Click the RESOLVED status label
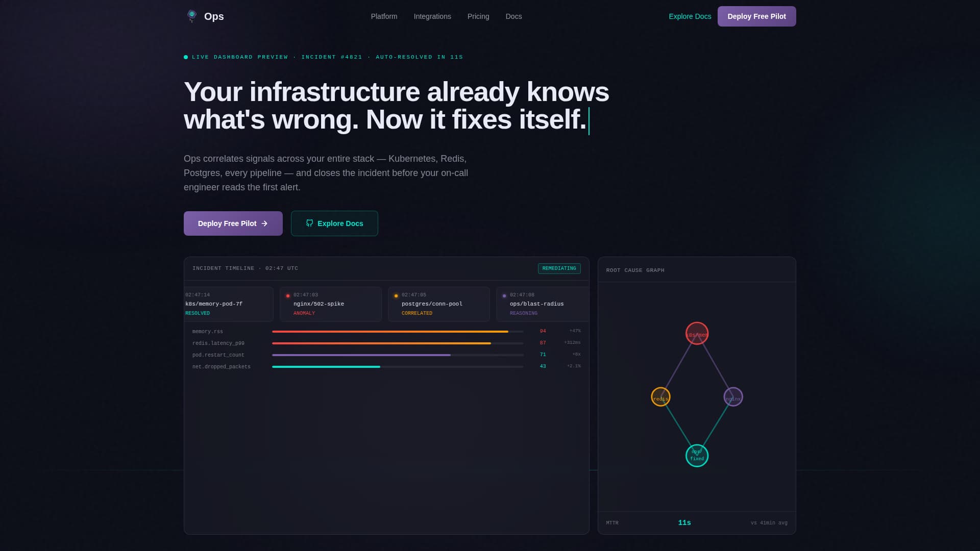 198,313
